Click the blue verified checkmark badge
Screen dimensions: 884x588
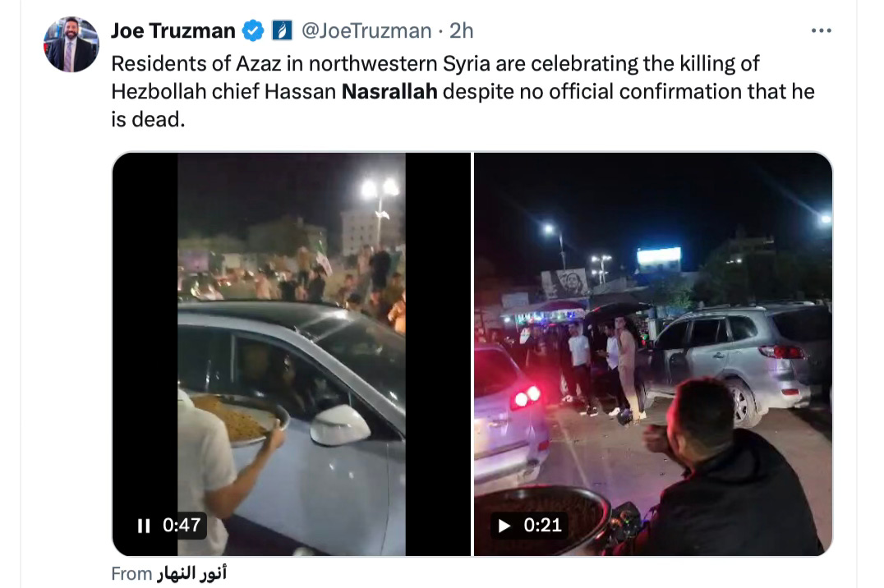point(253,30)
